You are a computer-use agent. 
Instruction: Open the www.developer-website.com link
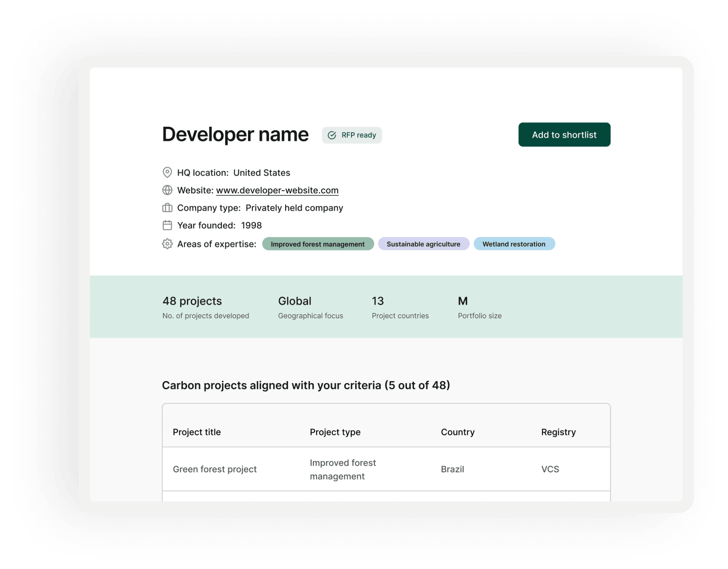coord(277,190)
